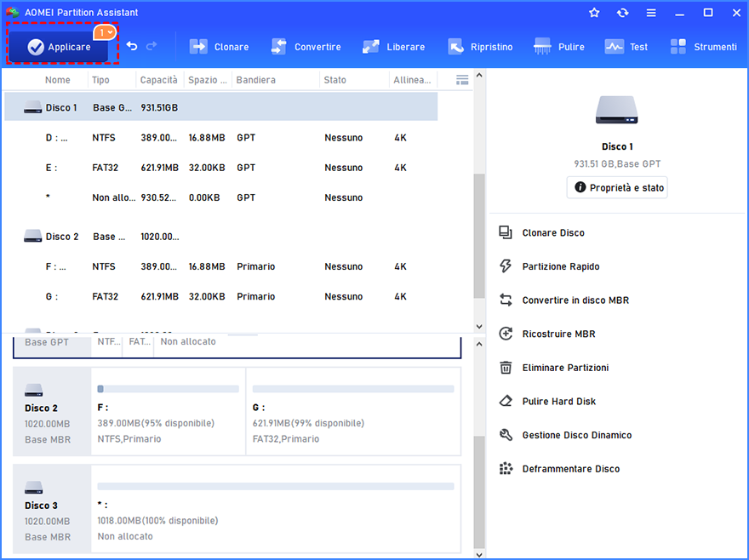Undo the last operation

pos(132,46)
